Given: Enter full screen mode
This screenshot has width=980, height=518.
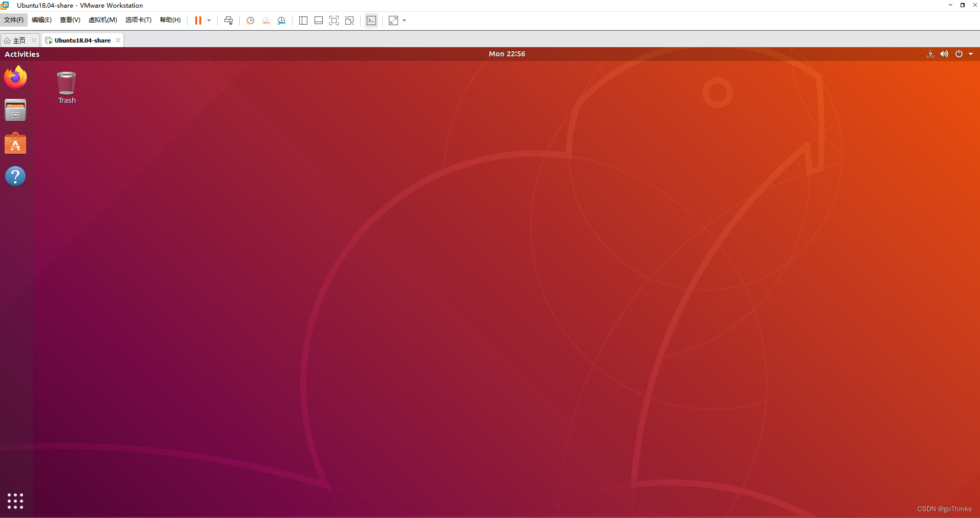Looking at the screenshot, I should 334,20.
